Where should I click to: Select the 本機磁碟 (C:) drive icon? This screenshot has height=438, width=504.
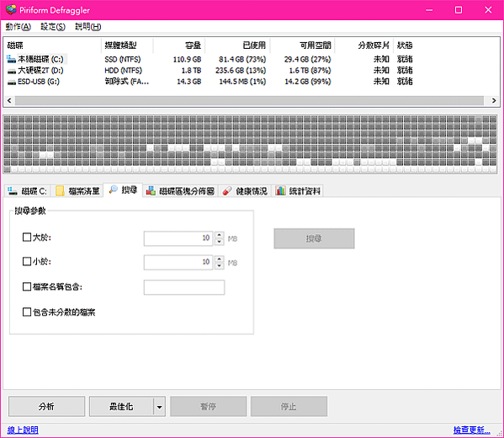click(11, 59)
